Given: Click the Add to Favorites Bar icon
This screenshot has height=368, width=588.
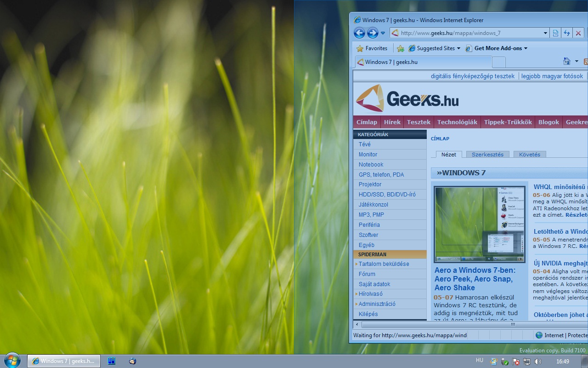Looking at the screenshot, I should pyautogui.click(x=401, y=48).
